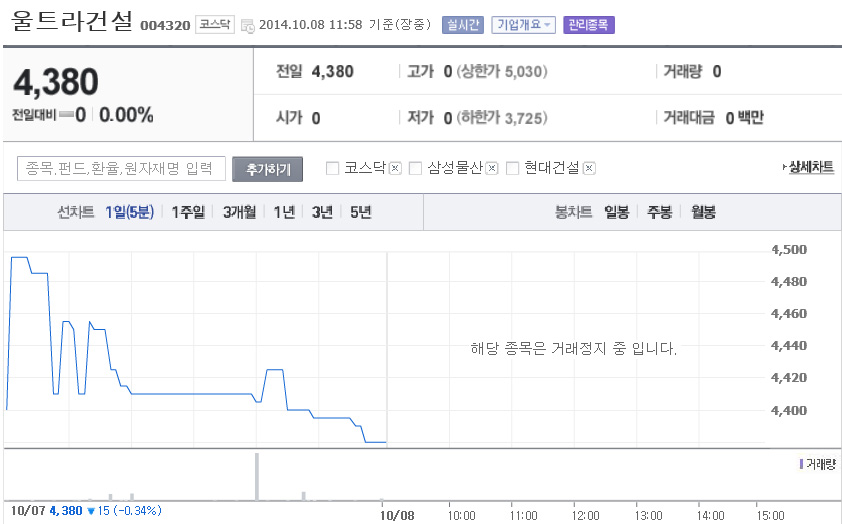Image resolution: width=842 pixels, height=524 pixels.
Task: Select the 1일(5분) line chart tab
Action: 129,212
